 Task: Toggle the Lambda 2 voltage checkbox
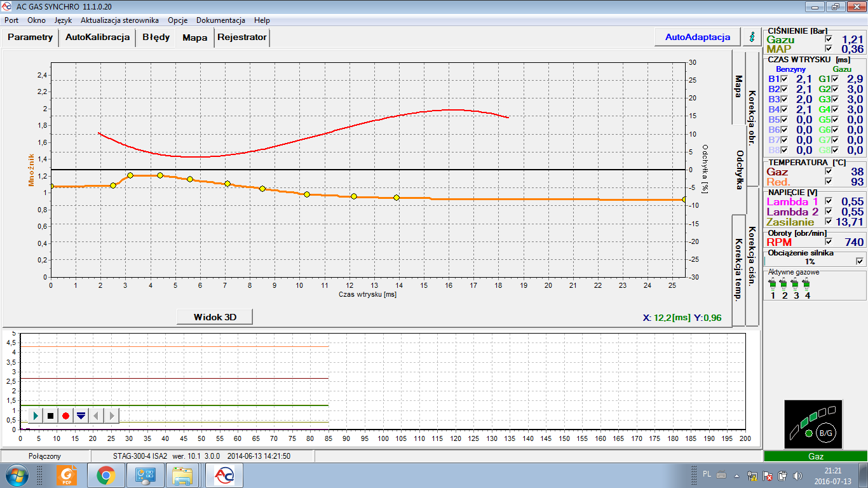[x=828, y=212]
